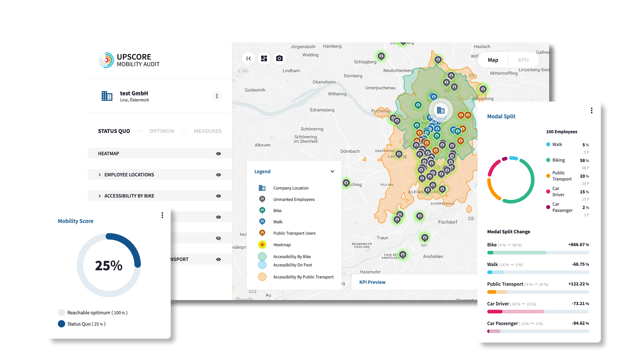
Task: Click the camera screenshot icon
Action: pyautogui.click(x=279, y=58)
